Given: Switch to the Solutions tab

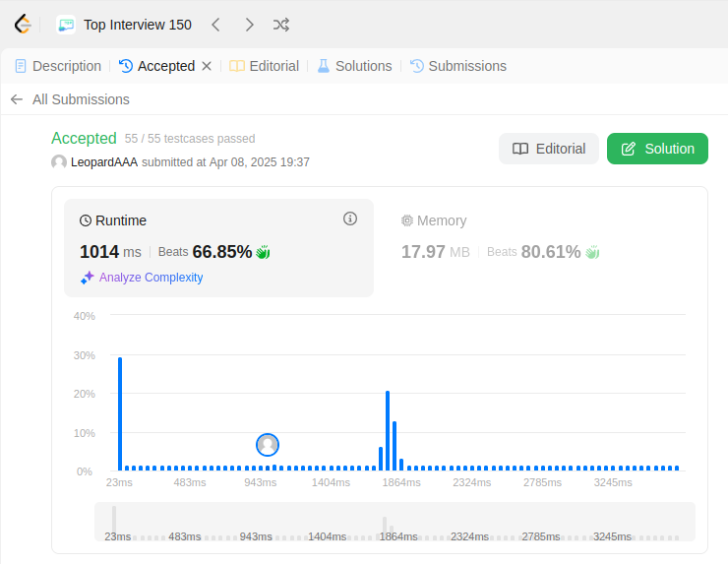Looking at the screenshot, I should [355, 66].
